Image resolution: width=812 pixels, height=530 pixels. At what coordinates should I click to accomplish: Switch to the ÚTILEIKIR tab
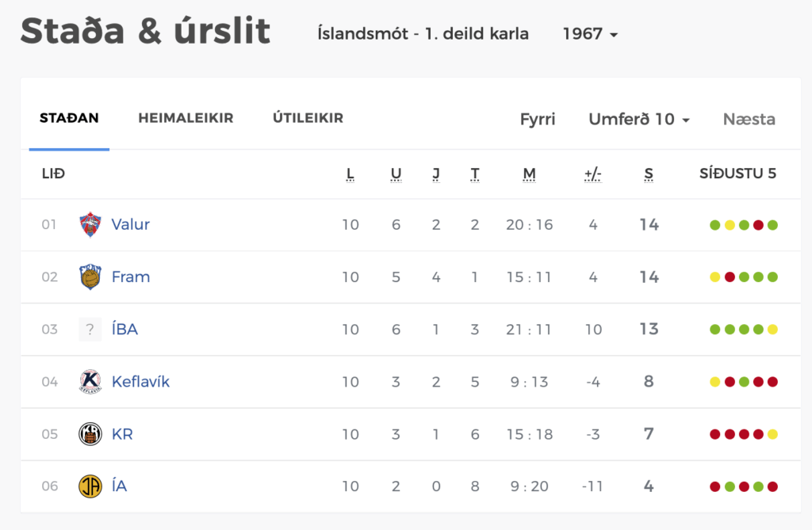pyautogui.click(x=308, y=118)
